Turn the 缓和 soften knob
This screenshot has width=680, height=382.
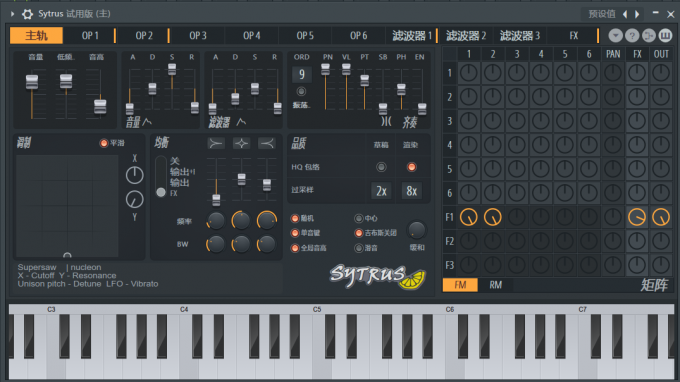tap(416, 230)
